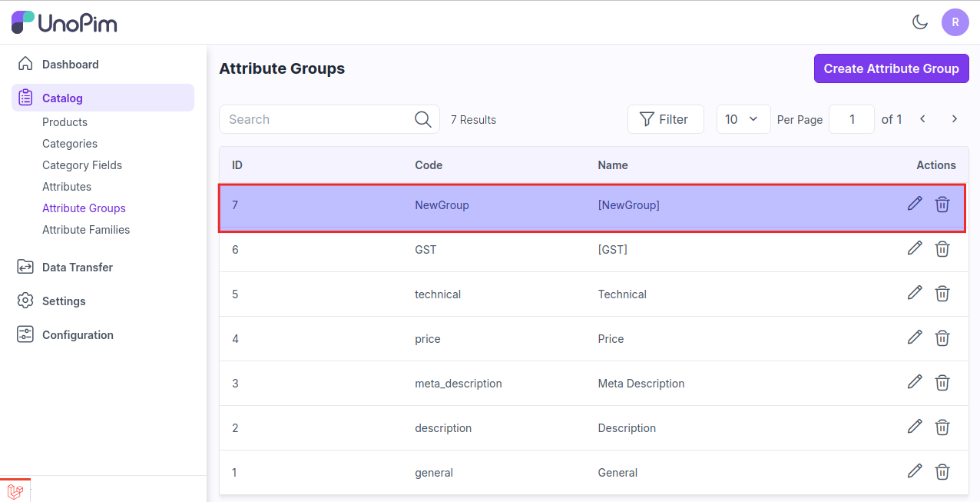980x502 pixels.
Task: Go to next page with the right chevron
Action: click(x=954, y=119)
